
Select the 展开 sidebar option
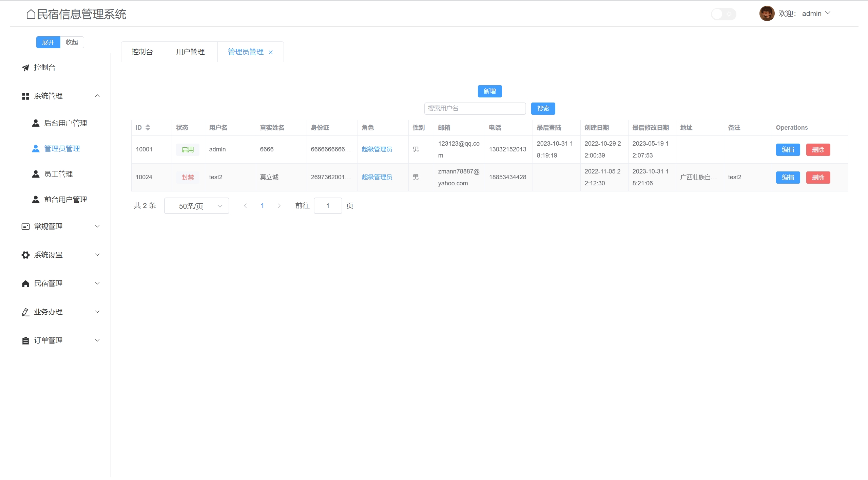(x=48, y=42)
